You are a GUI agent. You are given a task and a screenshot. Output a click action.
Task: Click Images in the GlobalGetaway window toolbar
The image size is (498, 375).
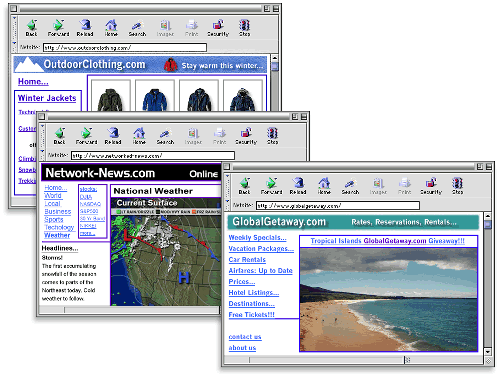pyautogui.click(x=378, y=186)
